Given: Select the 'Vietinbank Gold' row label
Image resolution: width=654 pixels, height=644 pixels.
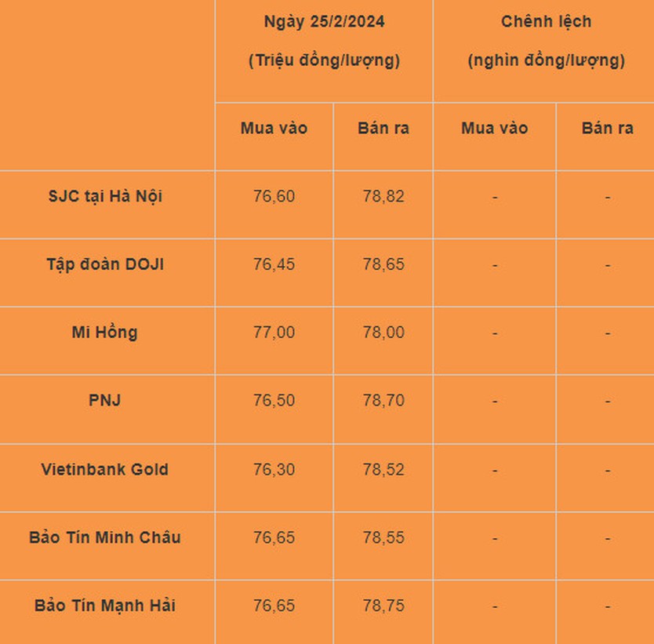Looking at the screenshot, I should [105, 470].
